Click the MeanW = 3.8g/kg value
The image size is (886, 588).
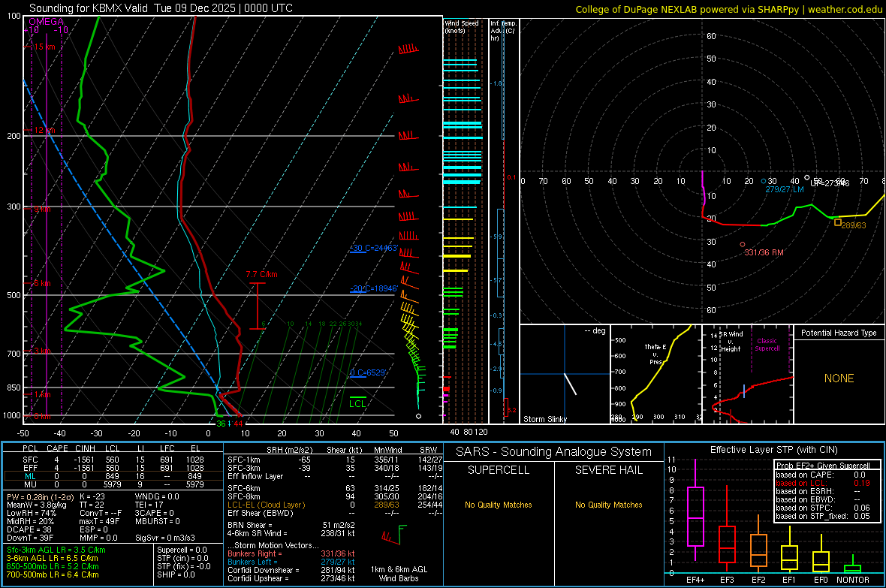[x=37, y=505]
